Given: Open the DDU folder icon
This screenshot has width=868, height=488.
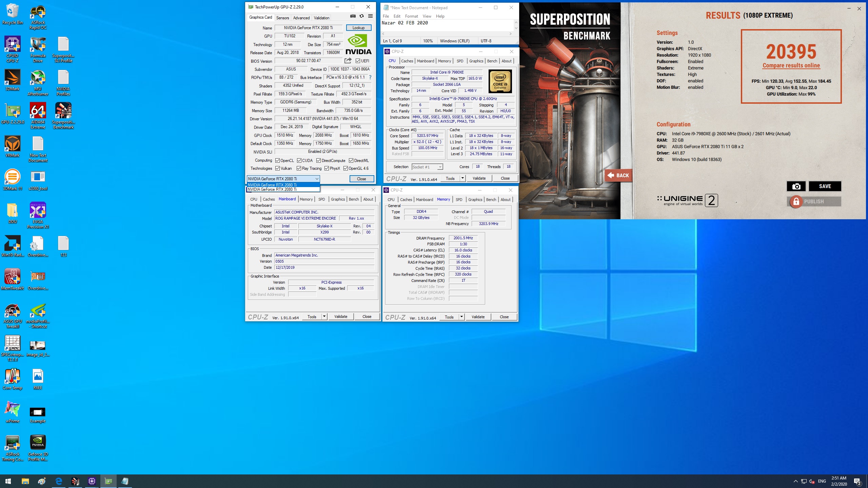Looking at the screenshot, I should click(x=13, y=213).
